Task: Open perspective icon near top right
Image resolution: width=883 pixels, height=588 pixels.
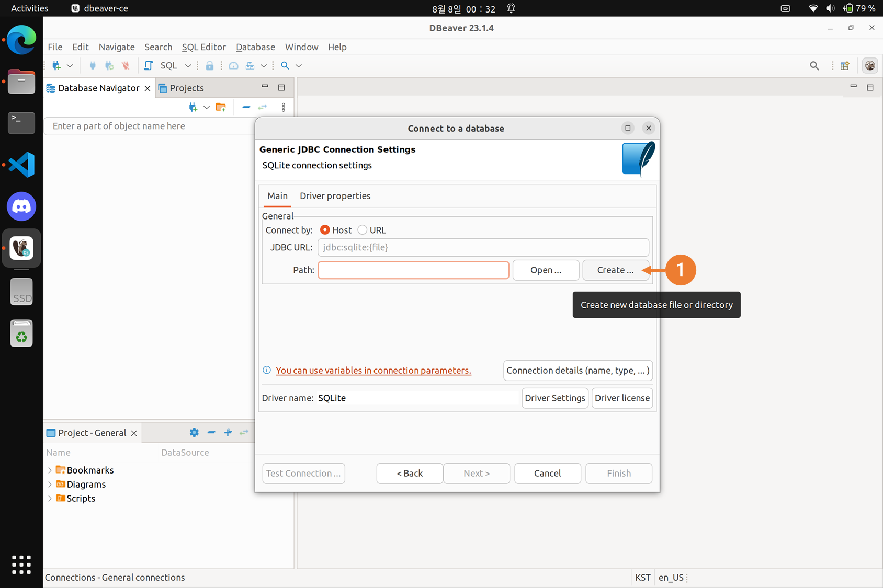Action: tap(845, 66)
